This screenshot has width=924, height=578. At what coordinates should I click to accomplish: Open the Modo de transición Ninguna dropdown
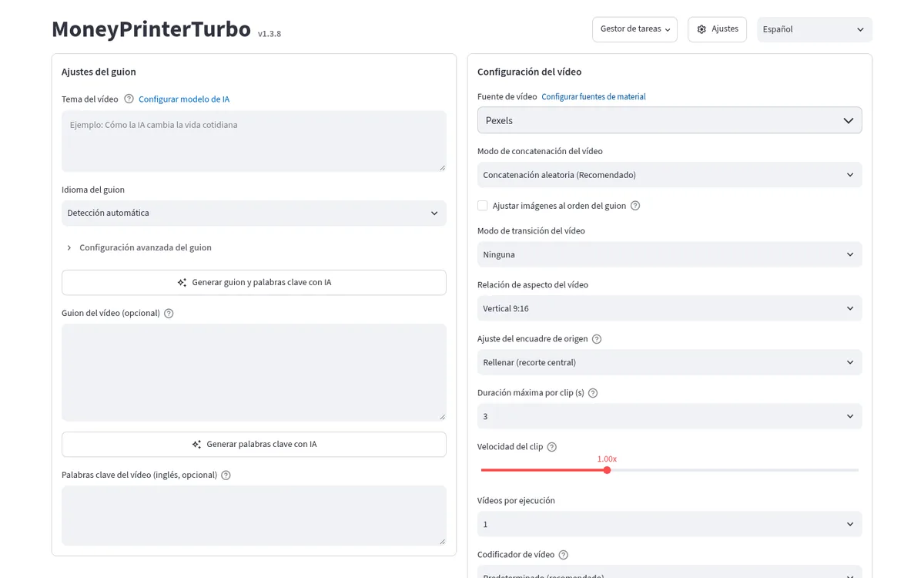tap(670, 254)
